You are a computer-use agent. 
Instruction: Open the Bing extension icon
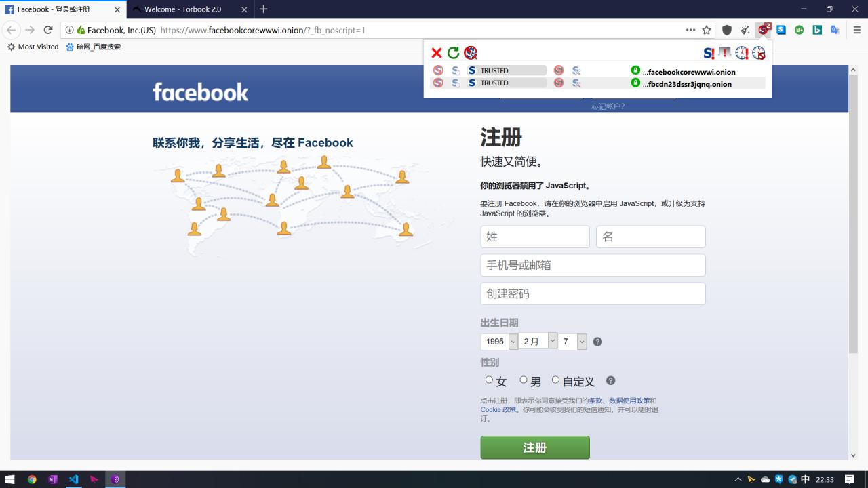818,30
